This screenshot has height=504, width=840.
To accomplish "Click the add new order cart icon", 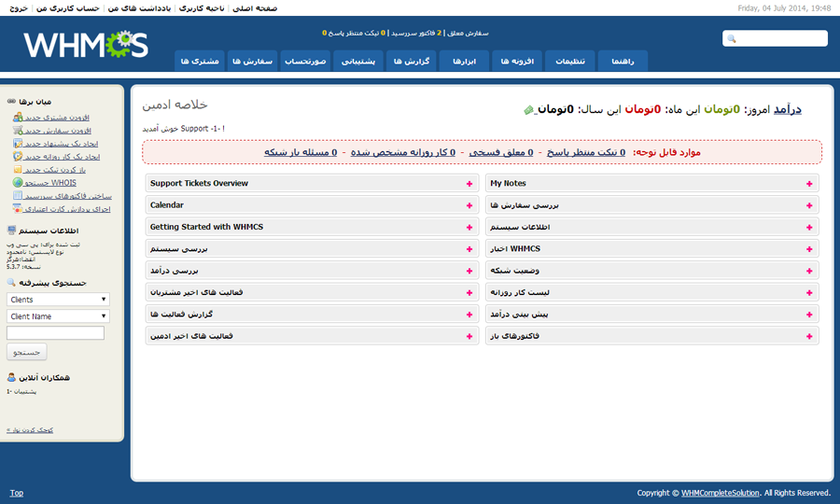I will coord(19,131).
